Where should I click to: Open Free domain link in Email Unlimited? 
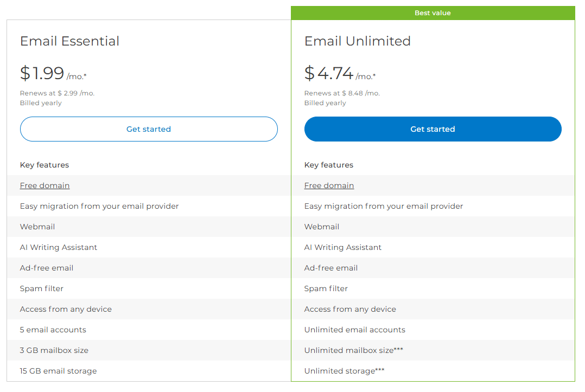(329, 185)
